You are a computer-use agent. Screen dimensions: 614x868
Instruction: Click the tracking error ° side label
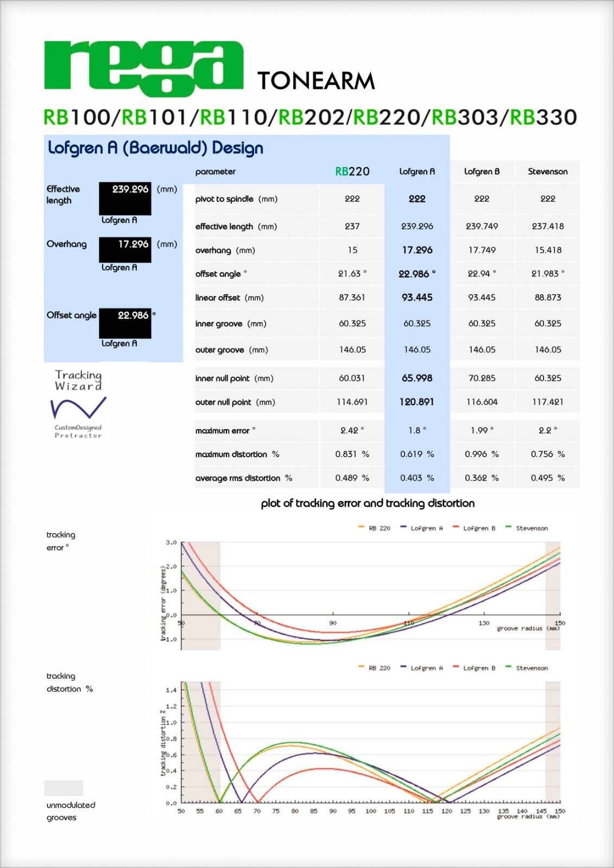coord(61,541)
